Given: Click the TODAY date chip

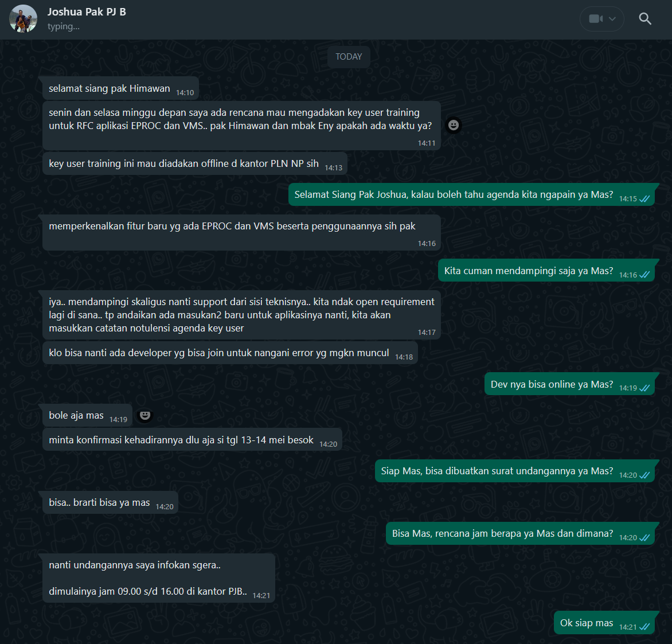Looking at the screenshot, I should [349, 57].
